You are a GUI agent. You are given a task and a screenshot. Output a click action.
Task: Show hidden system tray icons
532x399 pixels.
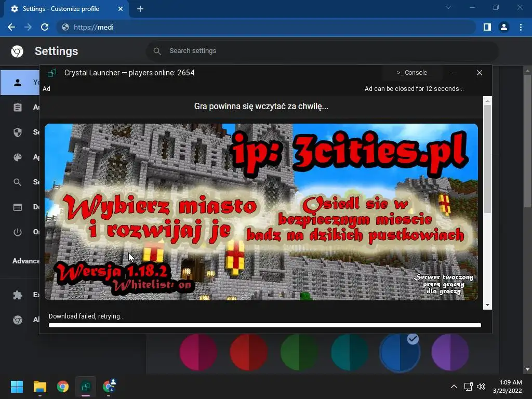point(454,387)
